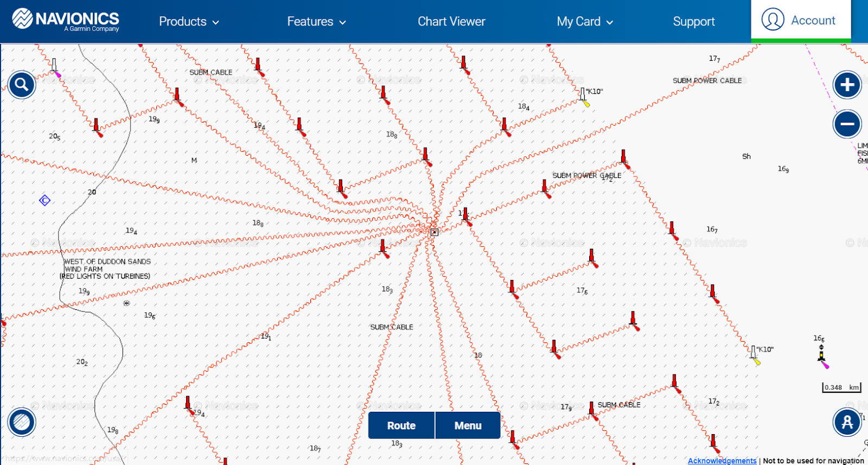
Task: Click the white magenta buoy at top left
Action: [x=55, y=68]
